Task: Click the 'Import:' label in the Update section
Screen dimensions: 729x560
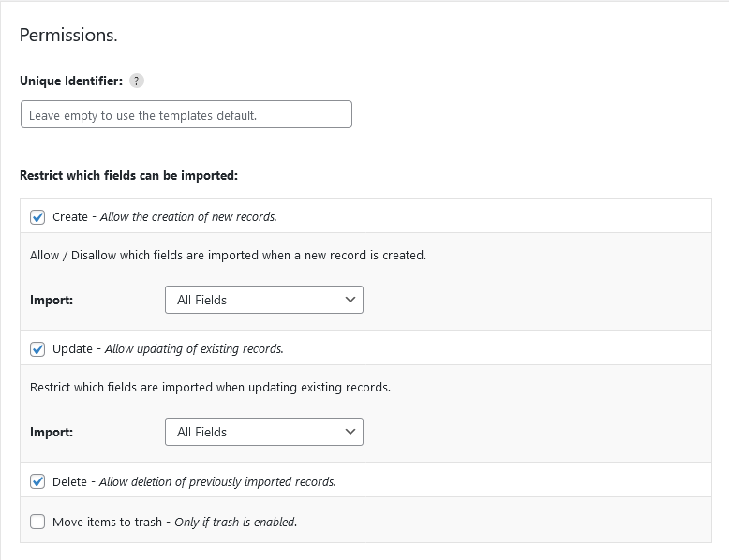Action: 52,433
